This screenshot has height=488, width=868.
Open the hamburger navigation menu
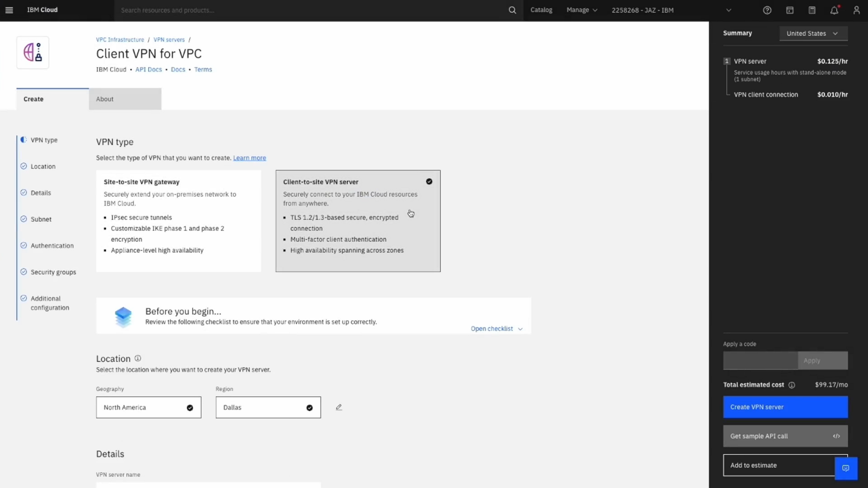click(9, 10)
